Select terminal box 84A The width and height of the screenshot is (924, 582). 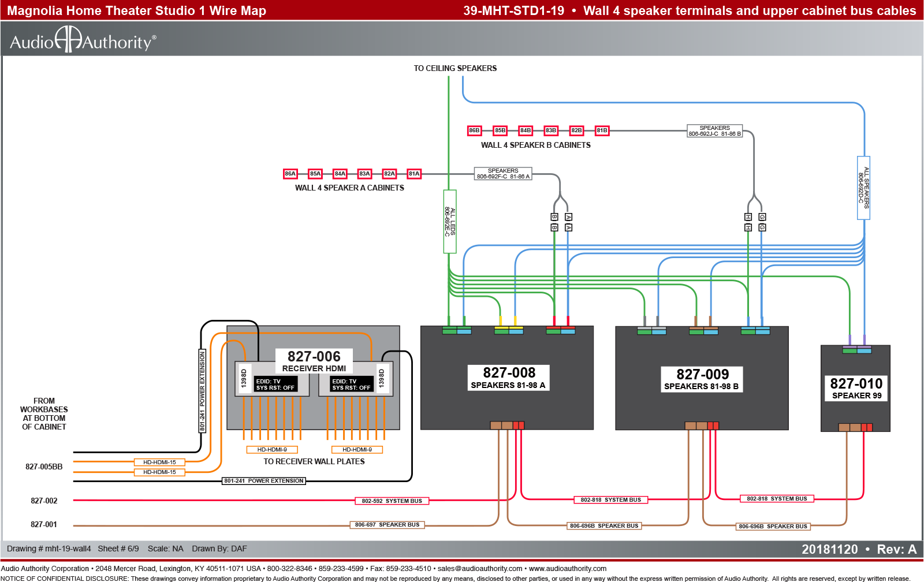coord(340,174)
